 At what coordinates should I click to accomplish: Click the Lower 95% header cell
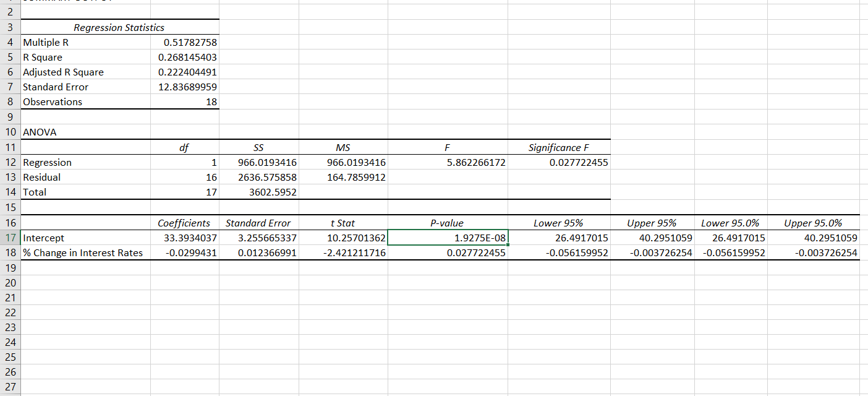(559, 223)
